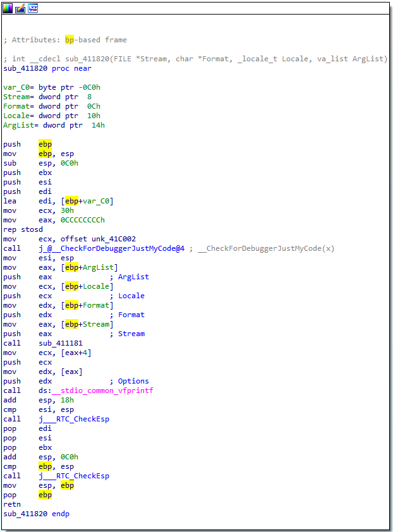393x532 pixels.
Task: Click 'mov eax, [ebp+ArgList]' line
Action: point(61,268)
